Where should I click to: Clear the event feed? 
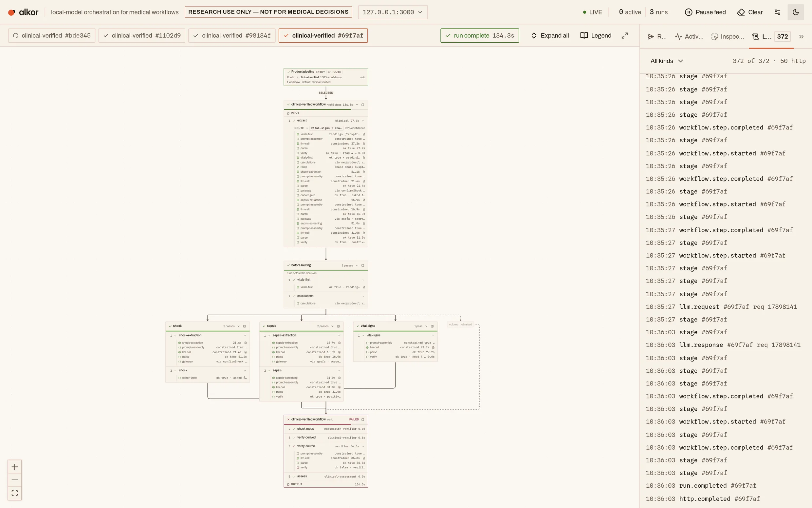click(750, 12)
